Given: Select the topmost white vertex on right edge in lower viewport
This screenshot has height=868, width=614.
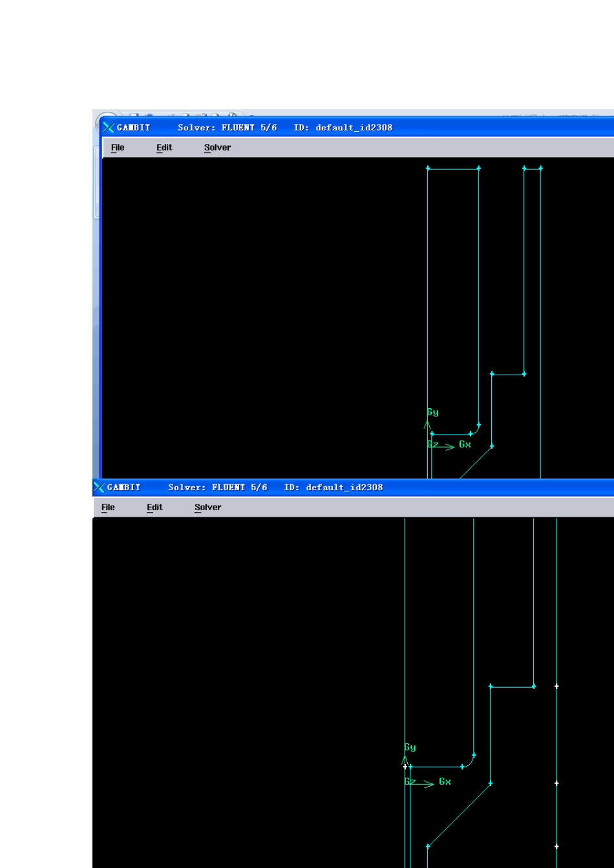Looking at the screenshot, I should click(556, 687).
